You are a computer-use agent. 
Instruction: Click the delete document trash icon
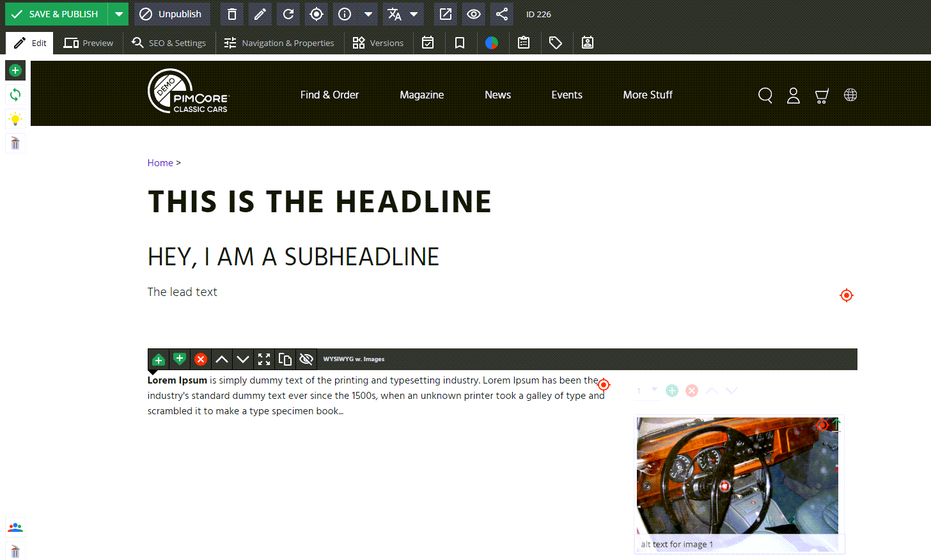(x=232, y=14)
